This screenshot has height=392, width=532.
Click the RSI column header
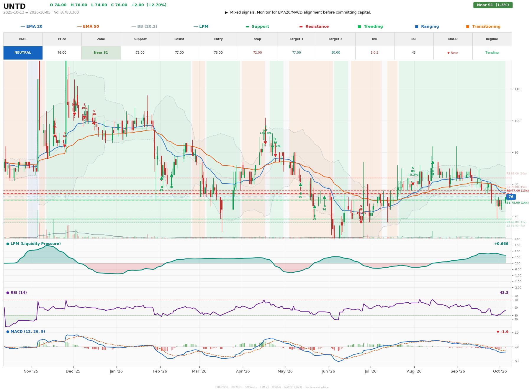click(414, 39)
